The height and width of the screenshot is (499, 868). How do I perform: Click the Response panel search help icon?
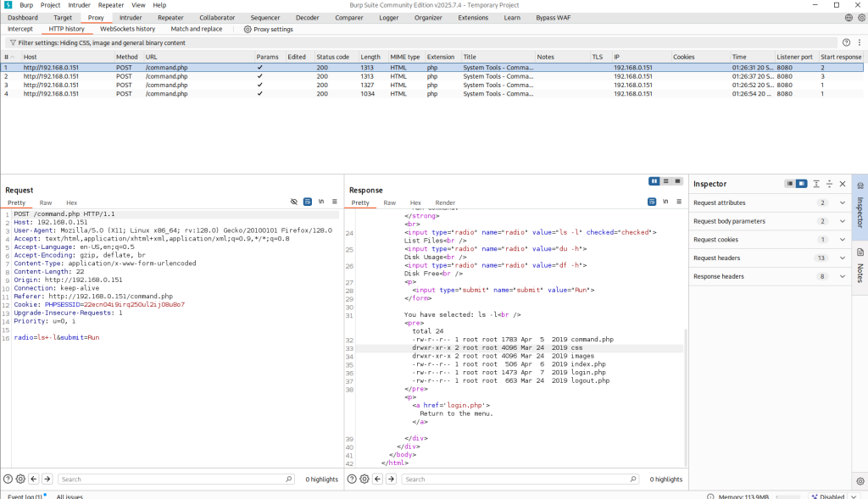point(352,479)
